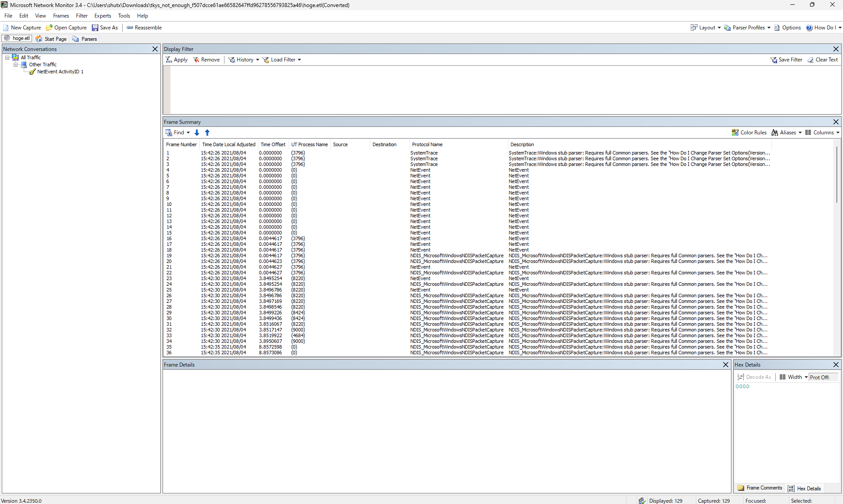Click inside the display filter text area
843x504 pixels.
[505, 90]
